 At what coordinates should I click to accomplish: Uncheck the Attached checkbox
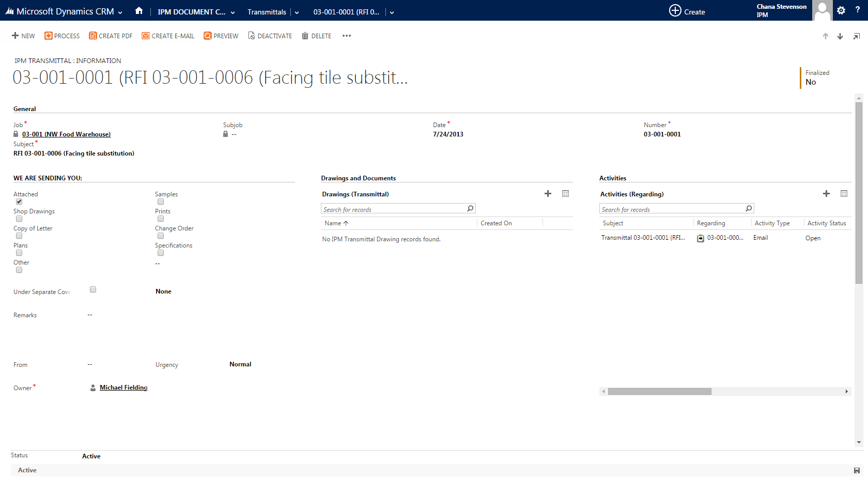(19, 202)
